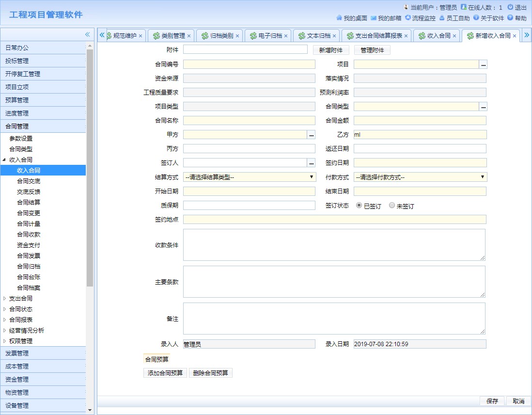Click the sidebar vertical scrollbar thumb

pos(90,168)
